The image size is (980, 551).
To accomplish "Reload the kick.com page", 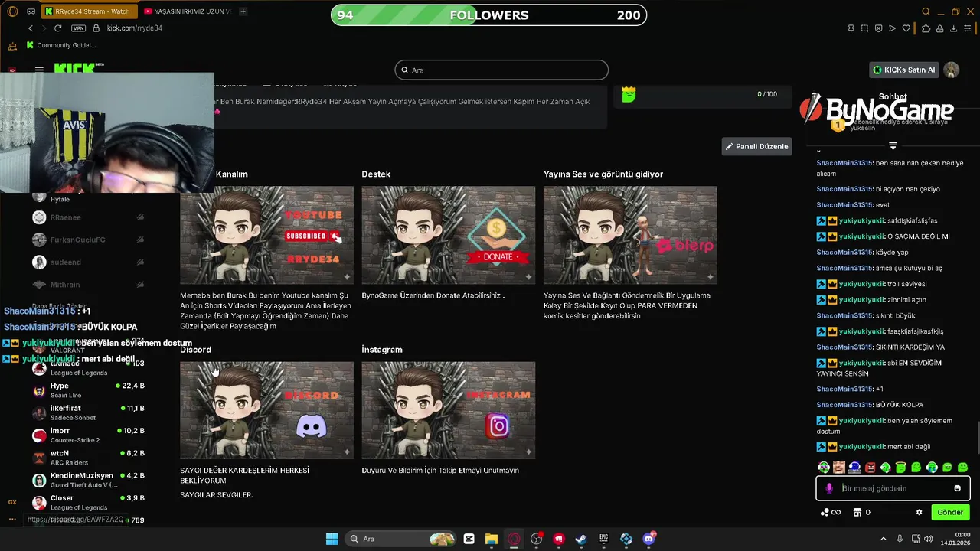I will (x=57, y=28).
